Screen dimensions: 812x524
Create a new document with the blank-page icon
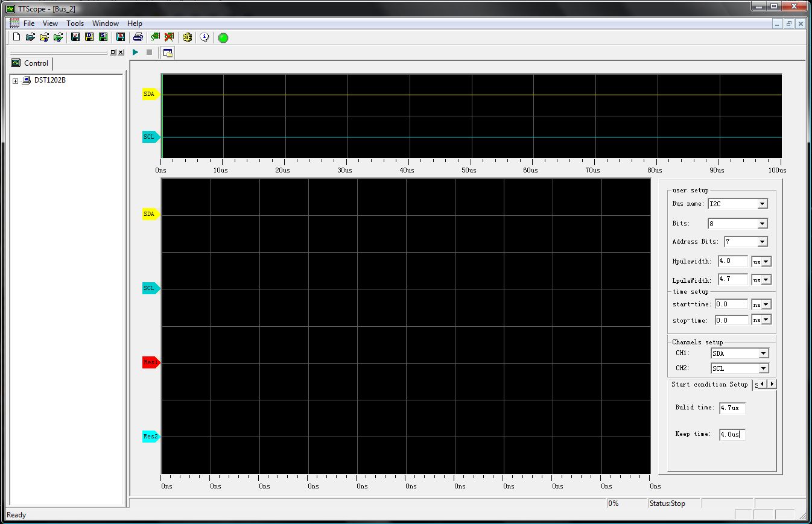point(16,37)
